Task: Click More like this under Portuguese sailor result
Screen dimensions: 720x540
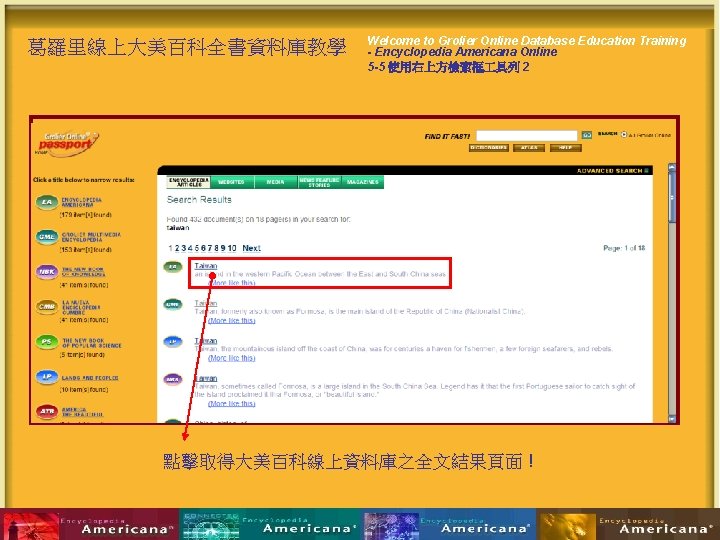Action: [x=231, y=404]
